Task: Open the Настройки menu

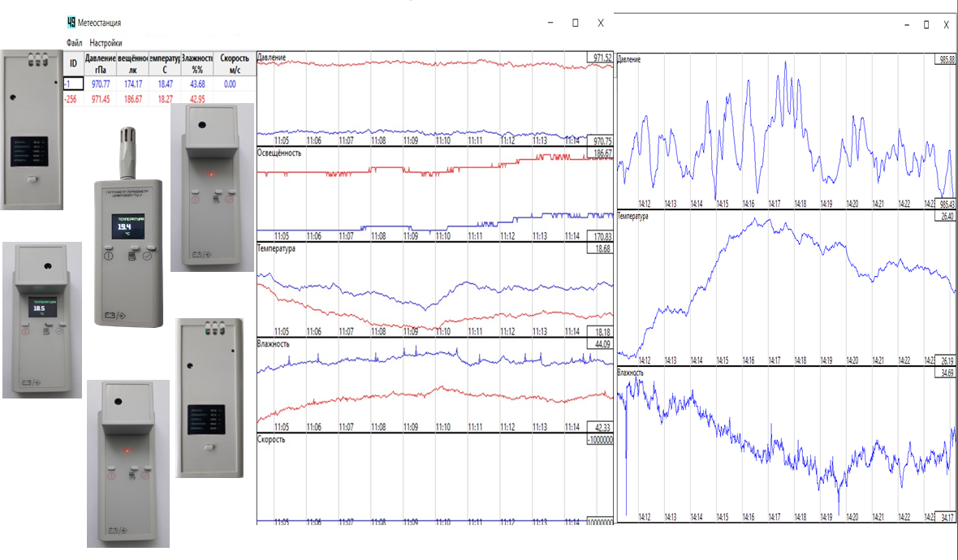Action: 106,42
